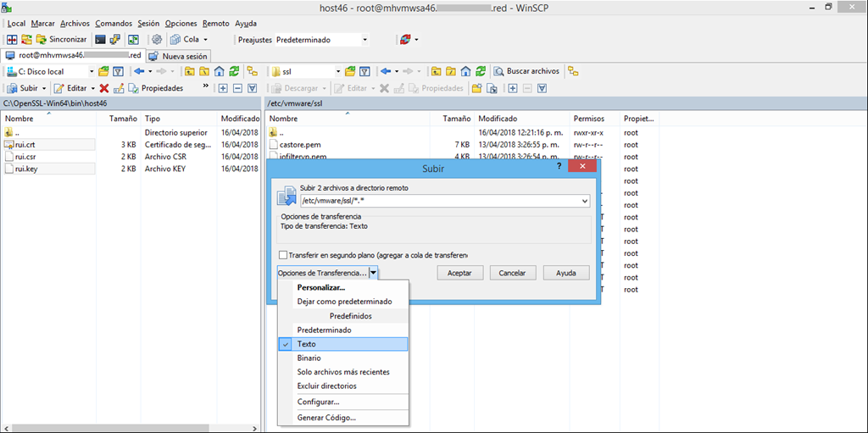Open preferences gear icon in toolbar
The image size is (868, 433).
(x=157, y=39)
